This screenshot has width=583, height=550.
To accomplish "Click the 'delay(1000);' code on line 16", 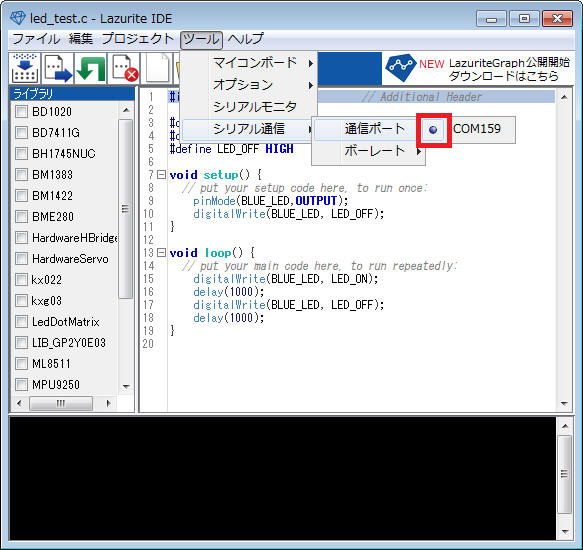I will tap(228, 292).
